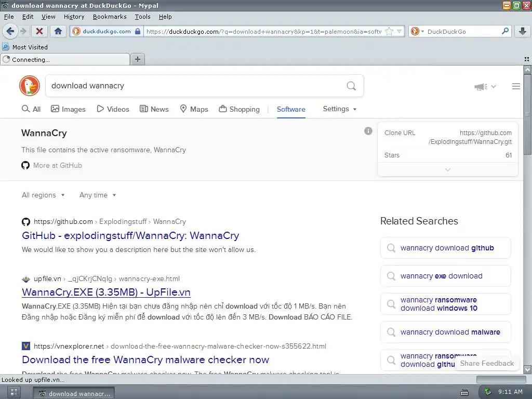
Task: Open the File menu
Action: click(9, 17)
